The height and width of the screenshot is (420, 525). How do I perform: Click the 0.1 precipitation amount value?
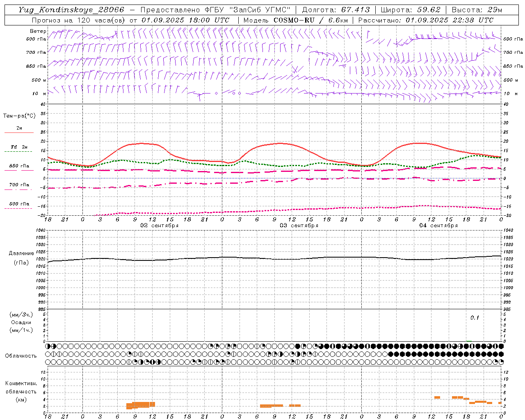point(475,317)
